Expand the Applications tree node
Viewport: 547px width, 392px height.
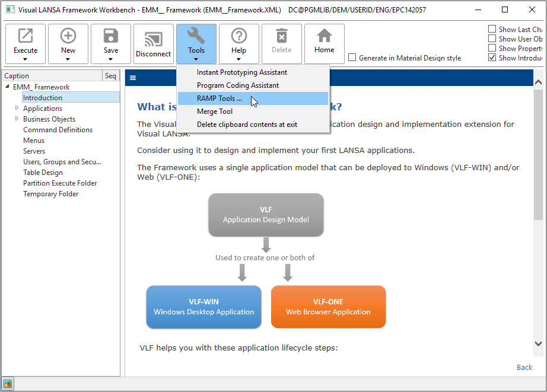tap(17, 108)
